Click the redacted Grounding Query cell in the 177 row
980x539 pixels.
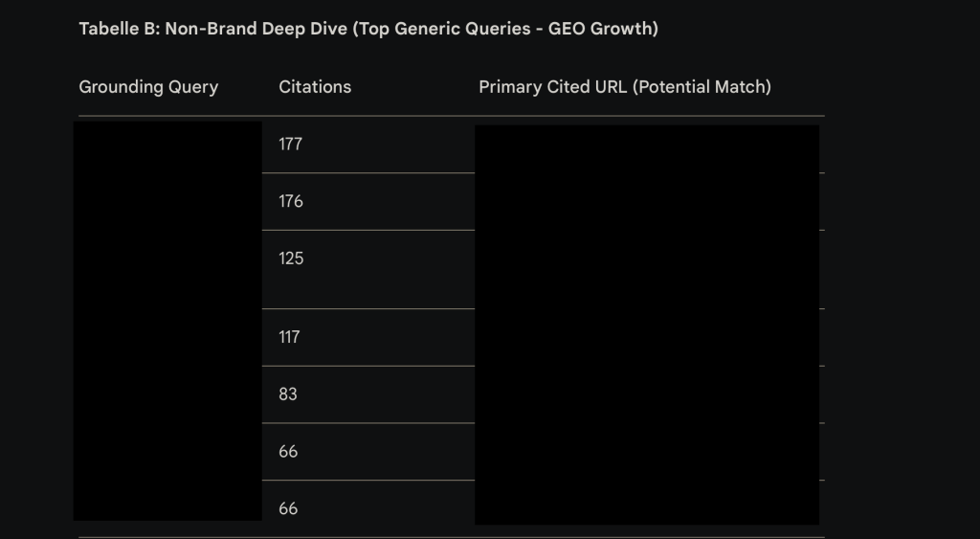pyautogui.click(x=167, y=146)
